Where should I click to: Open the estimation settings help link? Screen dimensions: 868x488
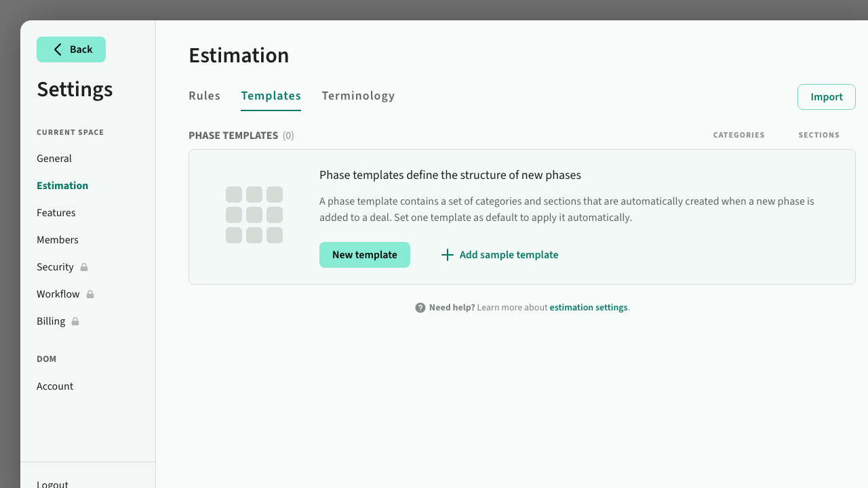(x=588, y=308)
